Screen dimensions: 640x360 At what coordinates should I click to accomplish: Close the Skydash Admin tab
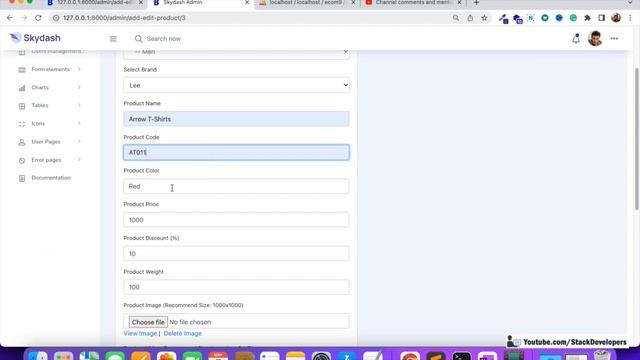click(x=247, y=3)
